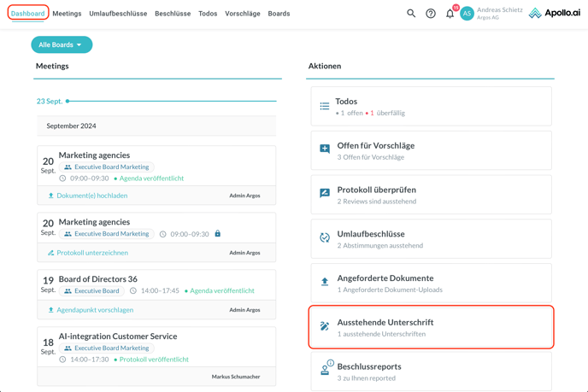Go to the Boards tab

point(279,14)
